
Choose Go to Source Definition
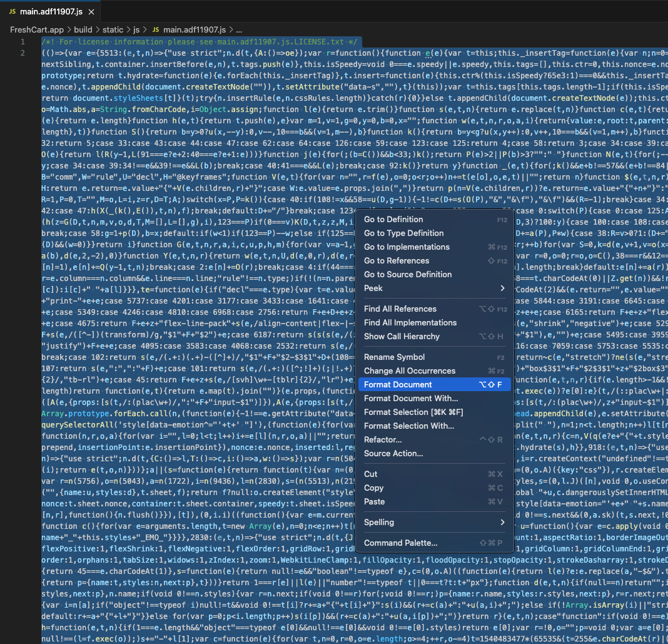click(434, 275)
